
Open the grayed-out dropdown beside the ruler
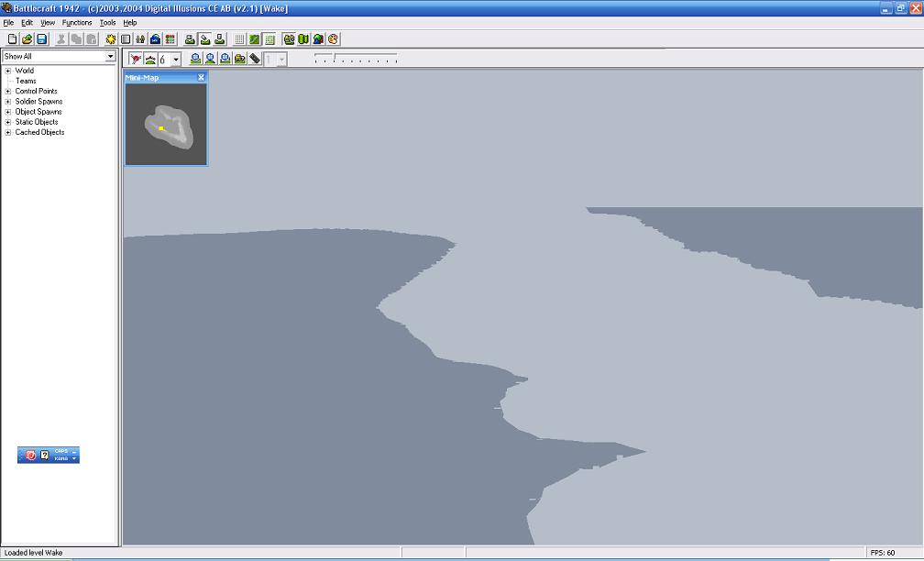tap(282, 60)
